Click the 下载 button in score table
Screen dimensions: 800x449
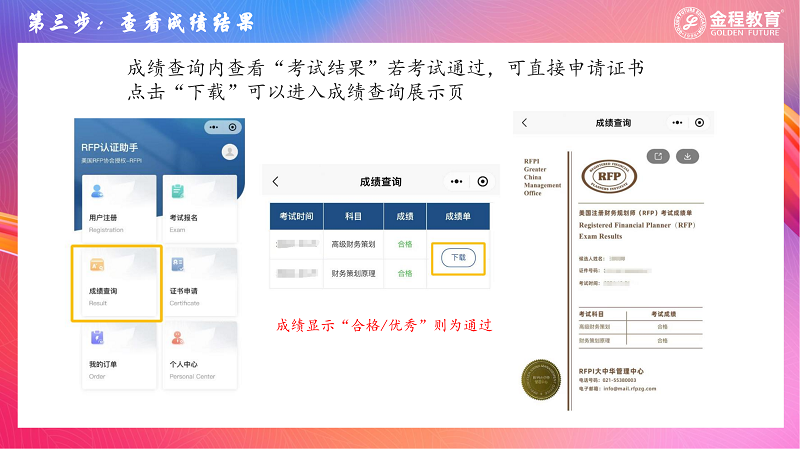[458, 258]
